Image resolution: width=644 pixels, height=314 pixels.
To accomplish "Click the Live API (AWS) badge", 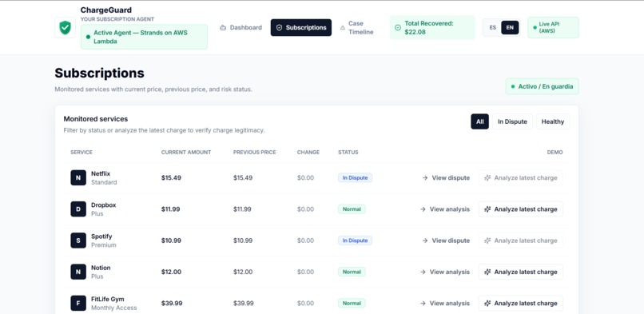I will point(553,27).
